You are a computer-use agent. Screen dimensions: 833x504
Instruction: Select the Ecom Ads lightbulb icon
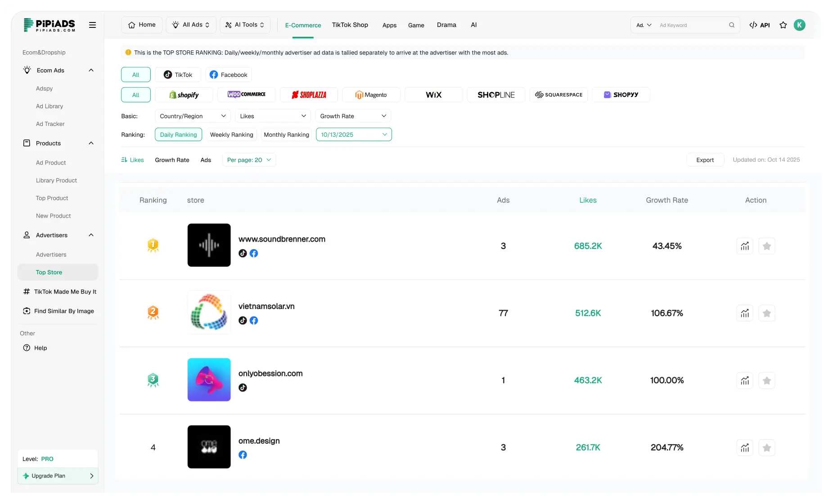pos(27,70)
